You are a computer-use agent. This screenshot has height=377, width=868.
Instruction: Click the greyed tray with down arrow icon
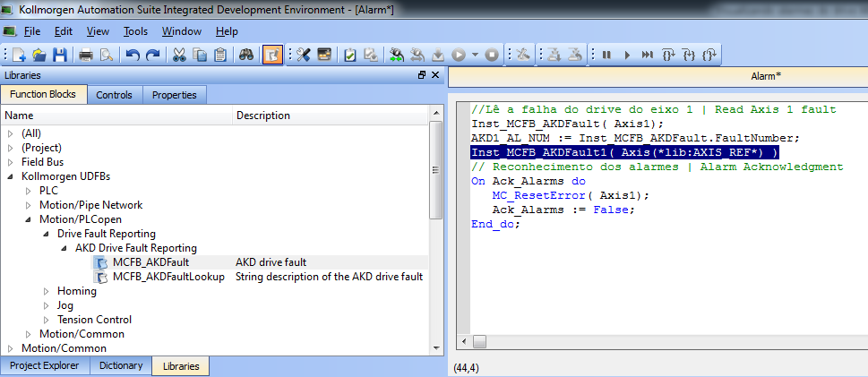click(x=554, y=55)
